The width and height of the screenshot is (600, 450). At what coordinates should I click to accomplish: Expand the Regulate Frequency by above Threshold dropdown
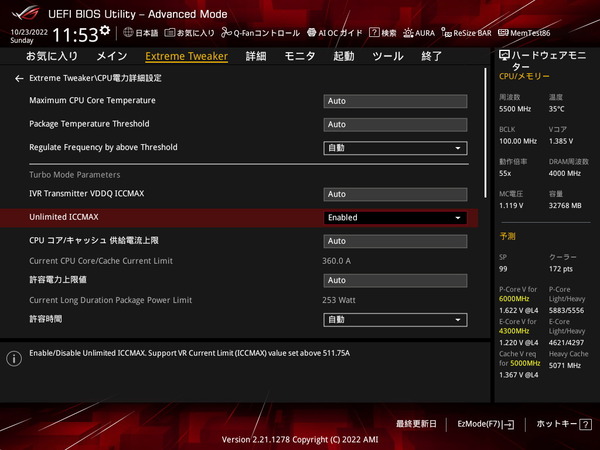pos(395,148)
